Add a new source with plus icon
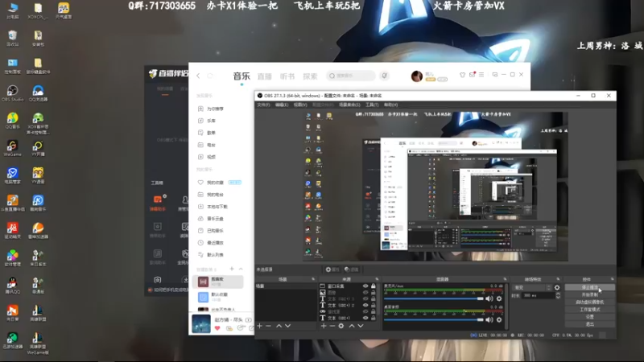Viewport: 644px width, 362px height. click(324, 326)
